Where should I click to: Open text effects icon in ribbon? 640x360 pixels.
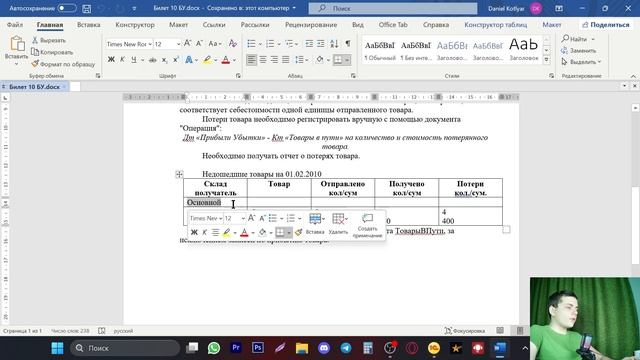189,60
